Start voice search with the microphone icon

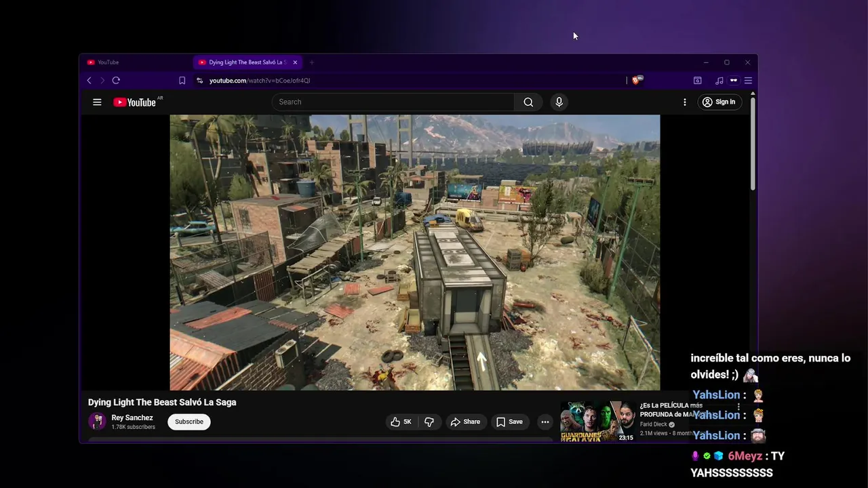(x=559, y=102)
